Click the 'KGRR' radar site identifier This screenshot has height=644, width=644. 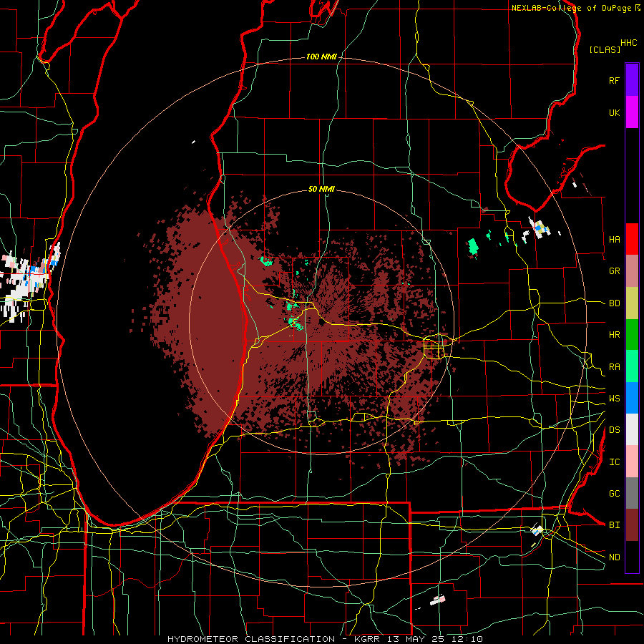point(366,639)
